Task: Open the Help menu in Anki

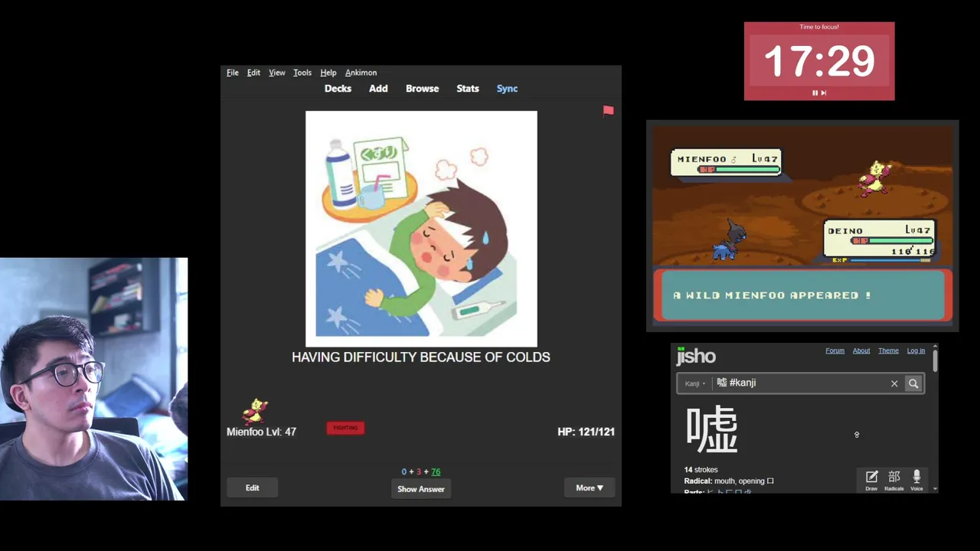Action: (328, 73)
